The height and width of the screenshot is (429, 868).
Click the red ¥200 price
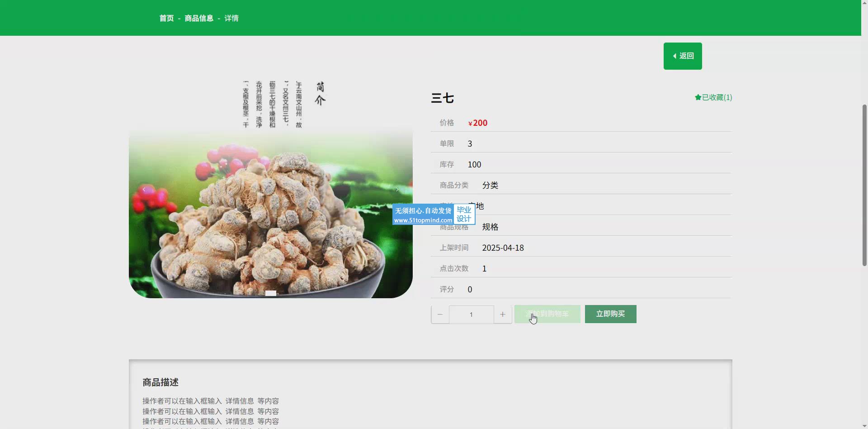pyautogui.click(x=478, y=123)
